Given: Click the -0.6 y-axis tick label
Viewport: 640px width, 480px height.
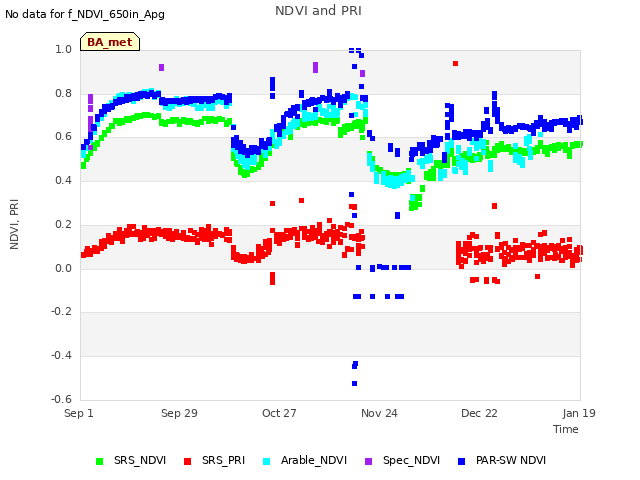Looking at the screenshot, I should coord(61,399).
